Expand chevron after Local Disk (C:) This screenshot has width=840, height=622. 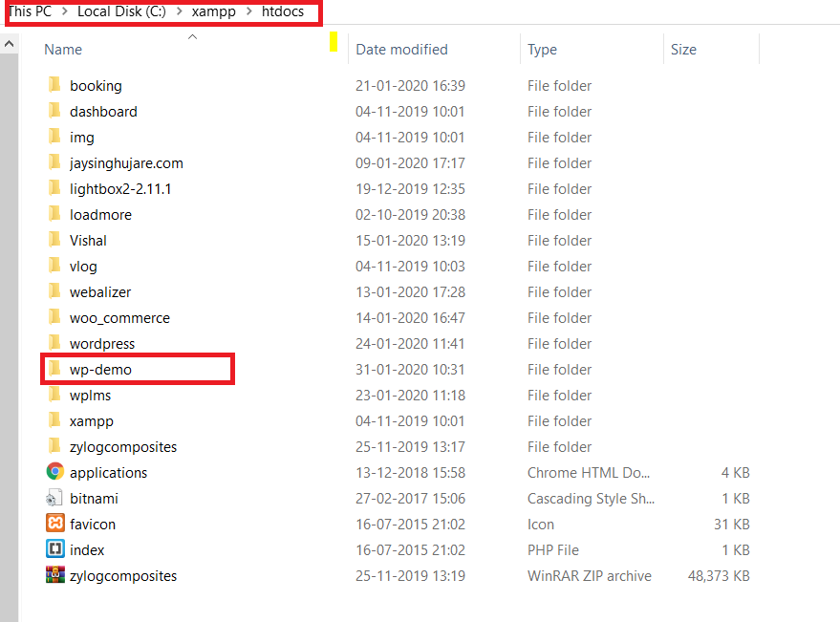(180, 11)
